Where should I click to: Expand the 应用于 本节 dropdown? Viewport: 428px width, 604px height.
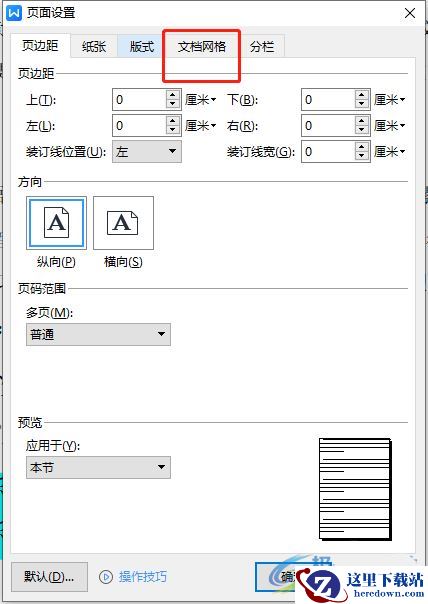pyautogui.click(x=98, y=468)
